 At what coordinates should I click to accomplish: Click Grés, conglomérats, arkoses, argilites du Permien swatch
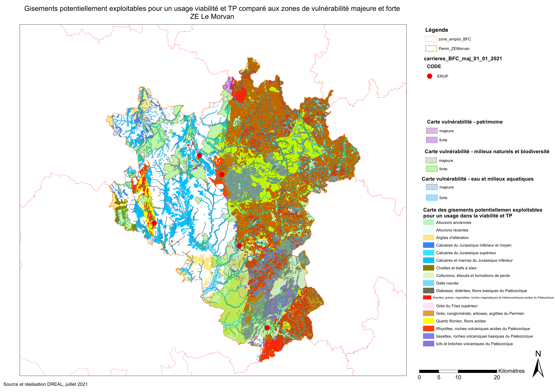[x=429, y=313]
